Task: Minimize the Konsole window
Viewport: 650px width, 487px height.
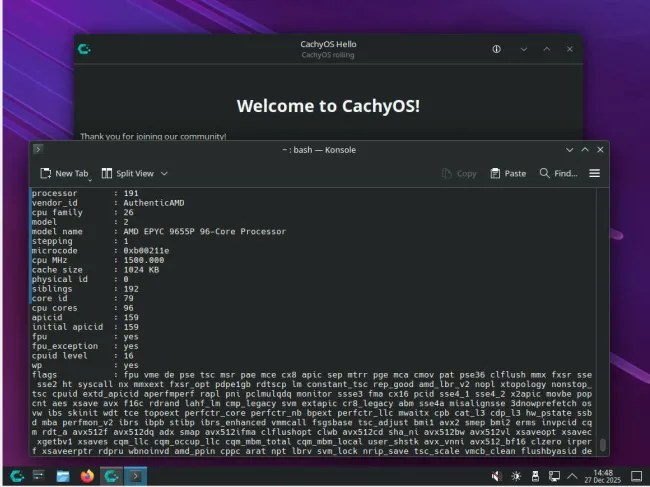Action: click(x=570, y=150)
